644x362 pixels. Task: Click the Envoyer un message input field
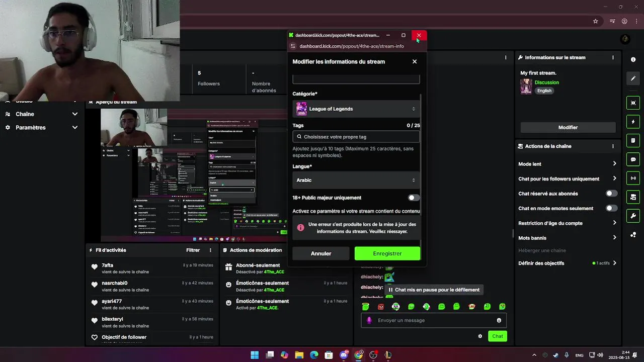(434, 320)
